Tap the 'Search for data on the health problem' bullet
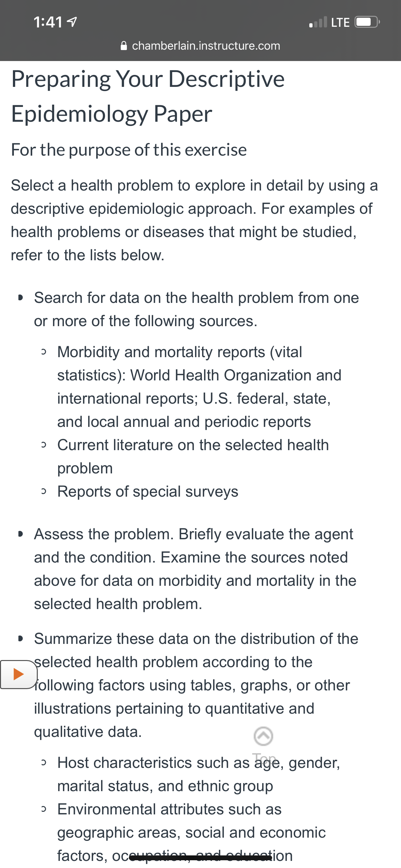The image size is (401, 868). [x=196, y=309]
